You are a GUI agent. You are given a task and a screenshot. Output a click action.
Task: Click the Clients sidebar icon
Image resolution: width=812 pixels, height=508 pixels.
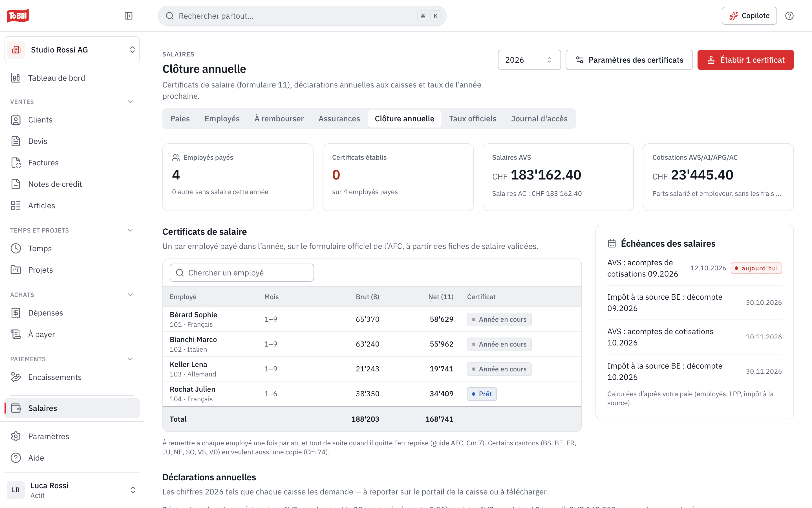click(16, 120)
